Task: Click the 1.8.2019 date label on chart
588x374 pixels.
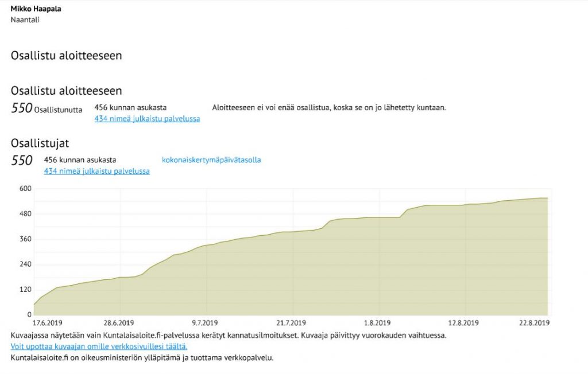Action: click(377, 323)
